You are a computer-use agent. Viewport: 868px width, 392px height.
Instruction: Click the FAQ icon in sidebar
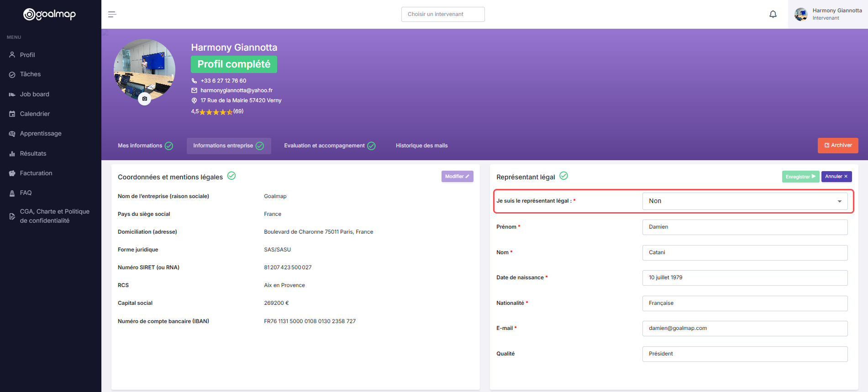point(12,193)
